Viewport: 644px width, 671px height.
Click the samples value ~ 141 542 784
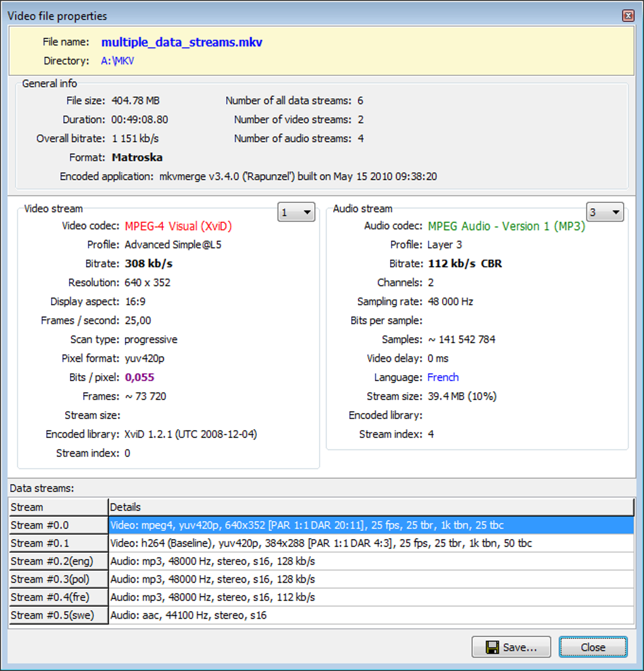pyautogui.click(x=462, y=339)
